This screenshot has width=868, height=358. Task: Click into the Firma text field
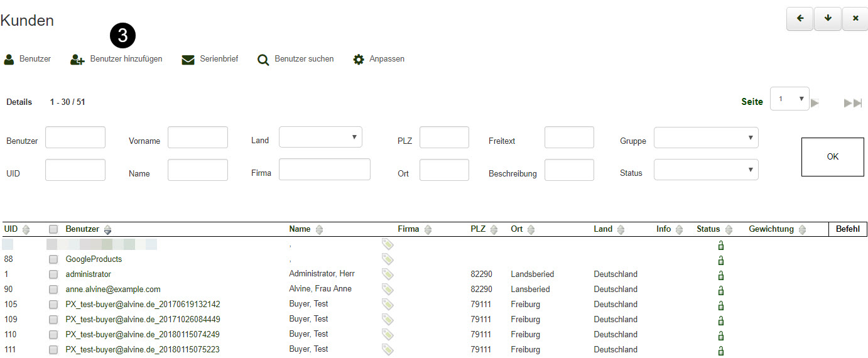(x=324, y=169)
